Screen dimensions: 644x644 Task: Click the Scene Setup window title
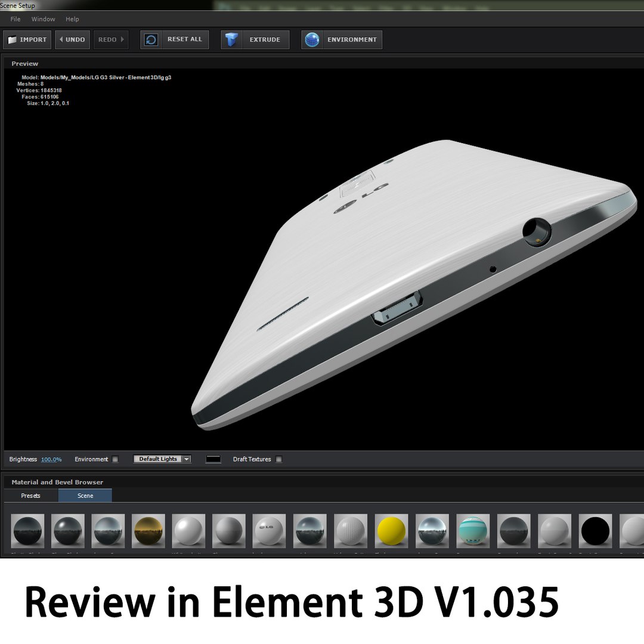[x=17, y=5]
